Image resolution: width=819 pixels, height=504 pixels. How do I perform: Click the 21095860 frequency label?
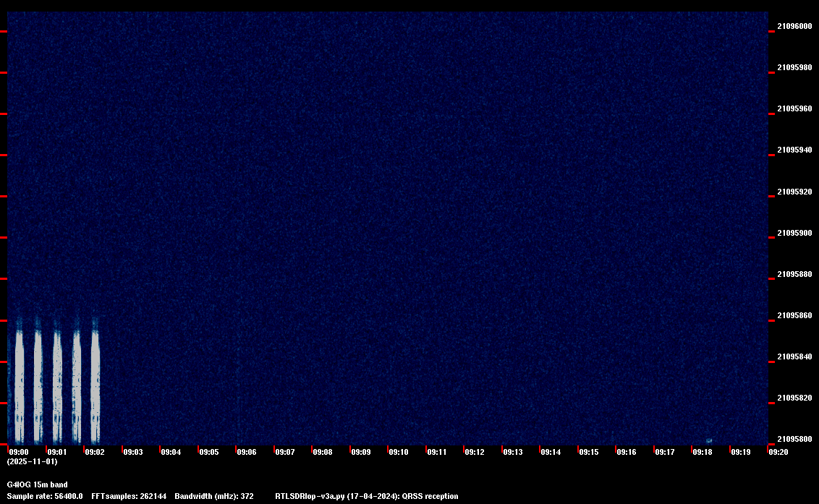(x=795, y=315)
